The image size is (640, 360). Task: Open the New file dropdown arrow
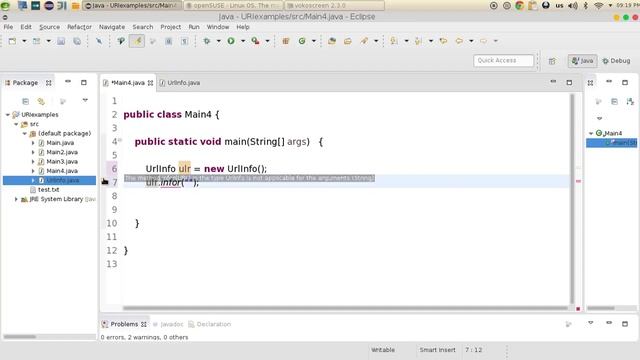(x=24, y=41)
